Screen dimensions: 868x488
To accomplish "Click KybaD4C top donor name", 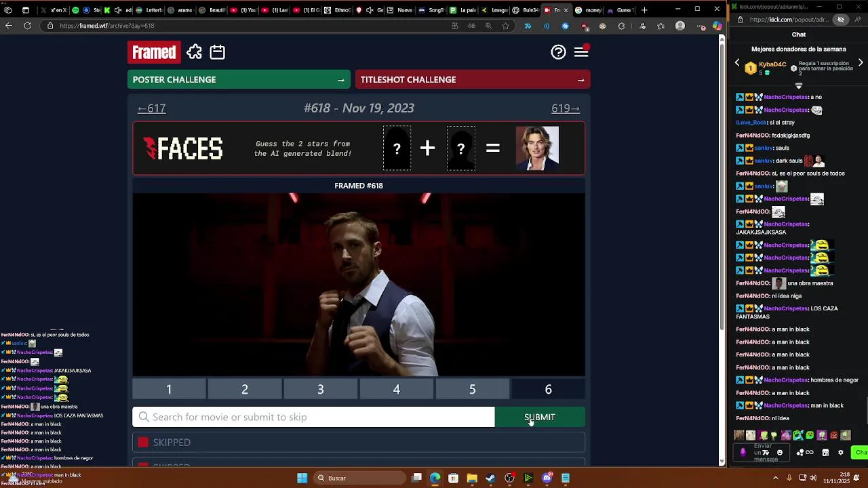I will (772, 64).
